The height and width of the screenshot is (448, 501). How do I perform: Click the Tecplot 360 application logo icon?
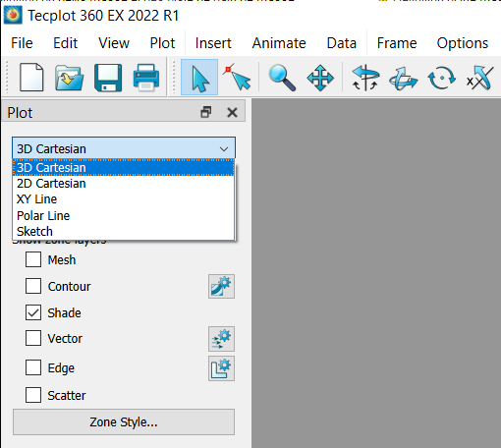click(x=13, y=16)
